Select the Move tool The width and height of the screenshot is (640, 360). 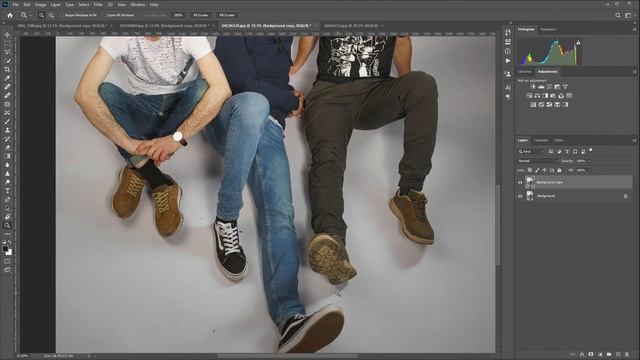tap(7, 35)
